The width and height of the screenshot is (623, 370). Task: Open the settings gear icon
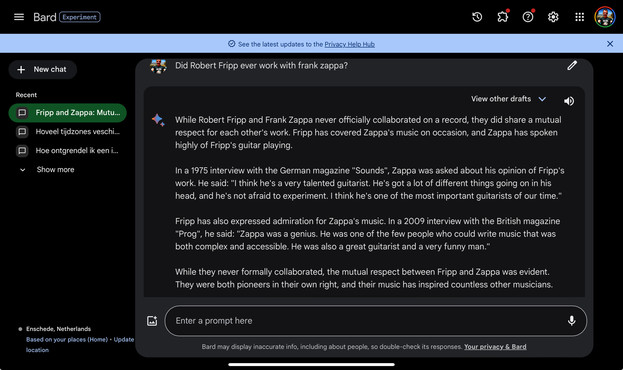pyautogui.click(x=553, y=17)
